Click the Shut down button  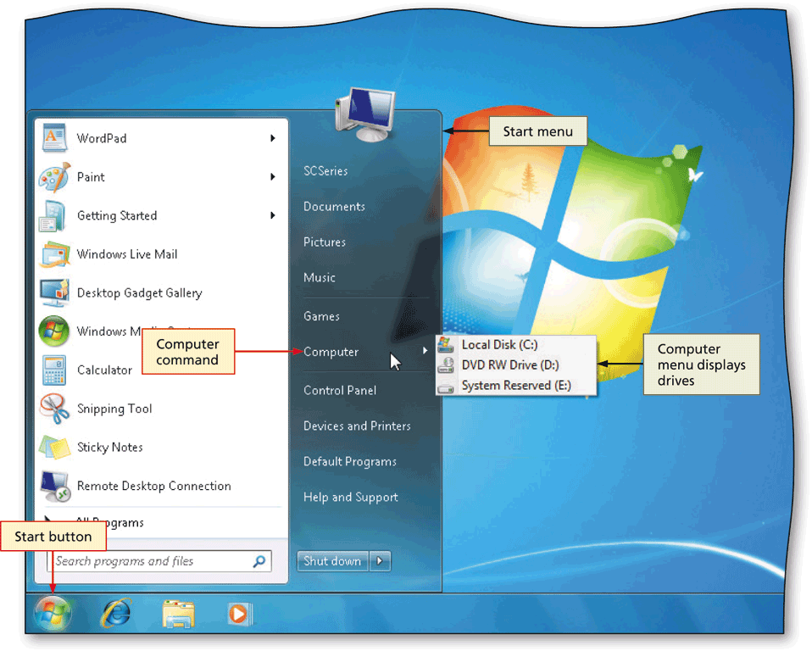[332, 561]
